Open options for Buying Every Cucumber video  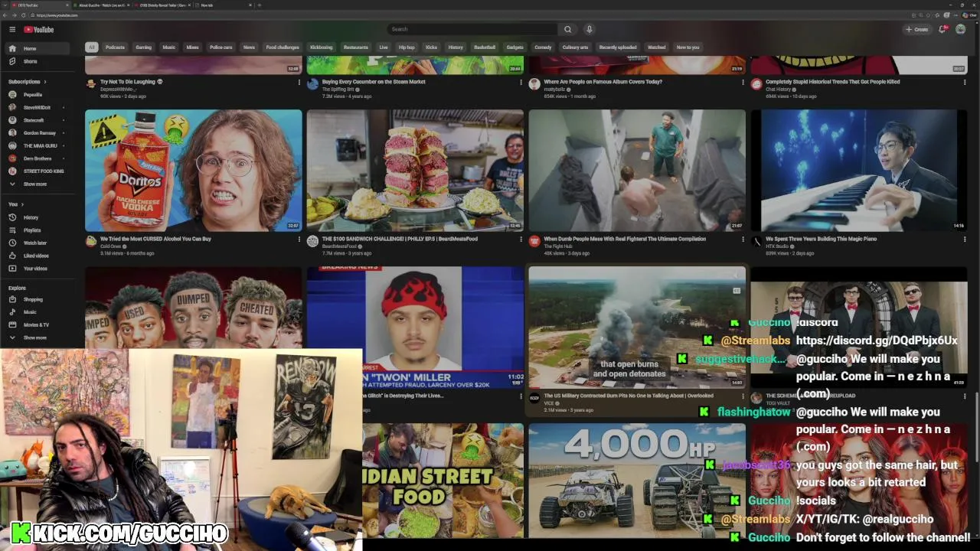[521, 82]
